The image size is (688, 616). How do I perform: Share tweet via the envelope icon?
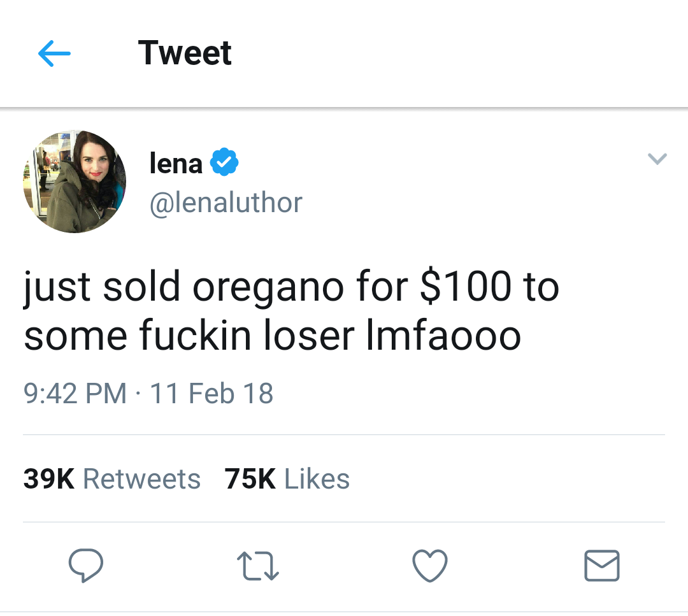pyautogui.click(x=601, y=566)
